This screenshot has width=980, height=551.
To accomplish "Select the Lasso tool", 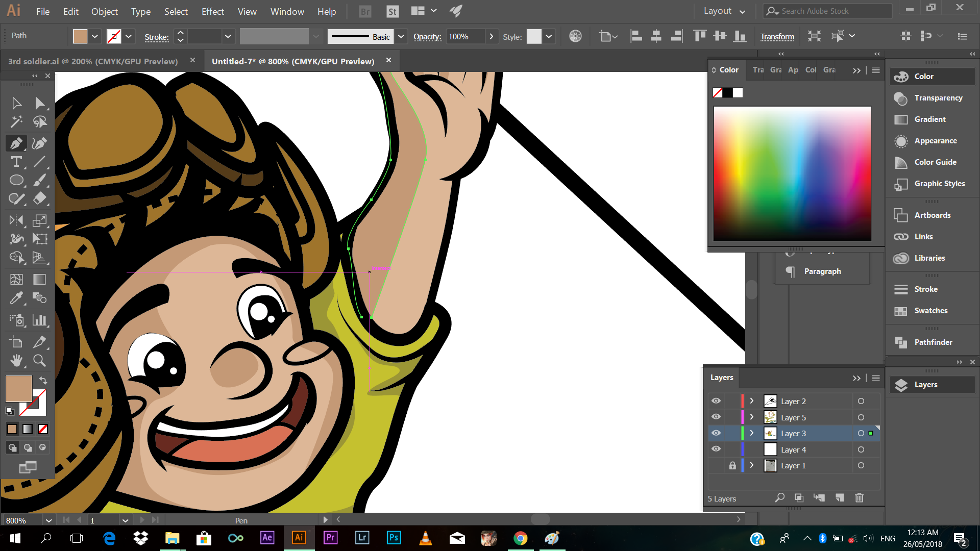I will 40,122.
